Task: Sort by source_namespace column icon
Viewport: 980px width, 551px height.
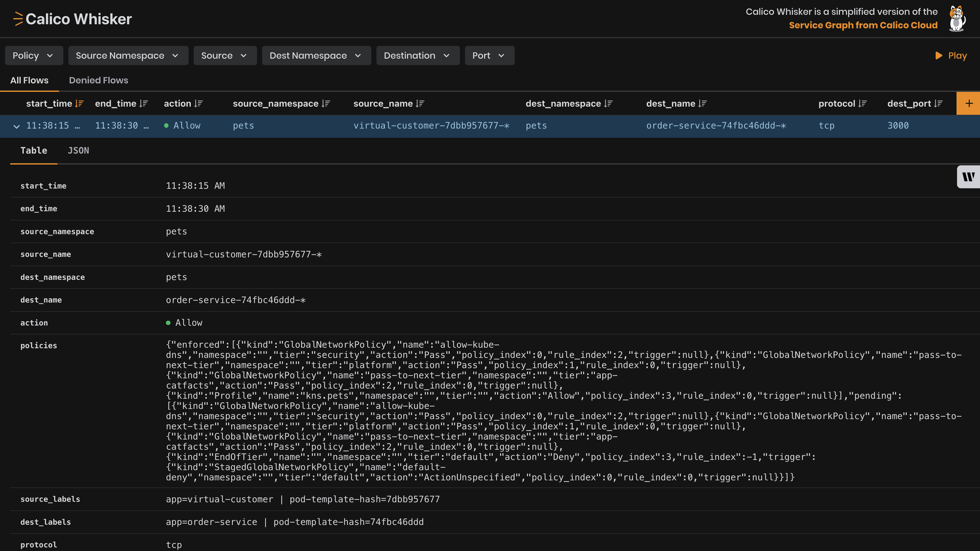Action: point(326,103)
